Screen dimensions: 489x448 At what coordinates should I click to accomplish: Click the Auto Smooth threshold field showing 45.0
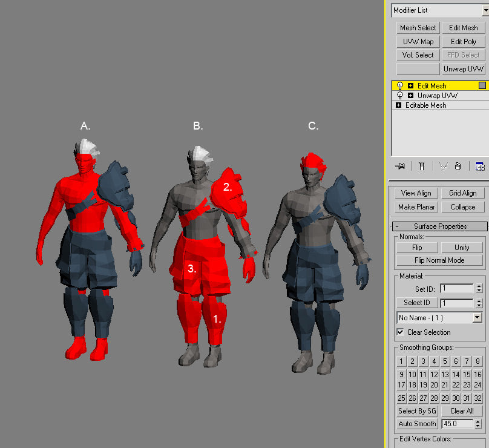[x=458, y=424]
